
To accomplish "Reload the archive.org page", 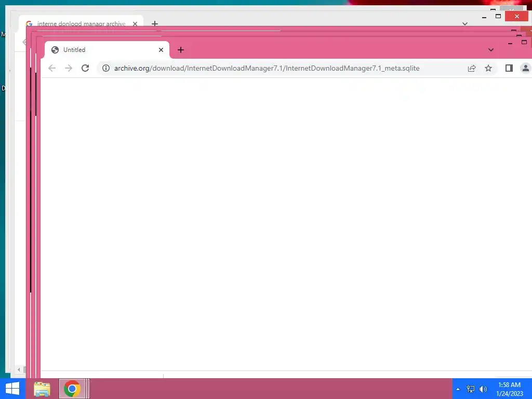I will [x=85, y=68].
